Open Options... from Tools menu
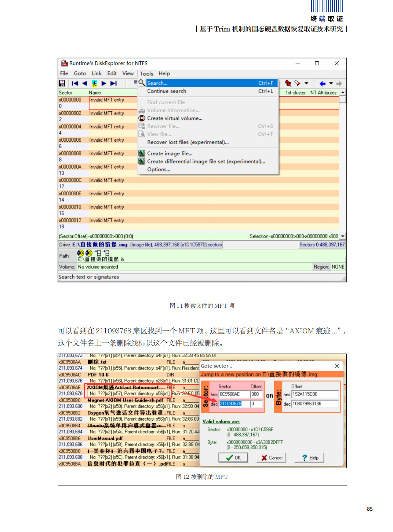The width and height of the screenshot is (393, 532). tap(208, 169)
